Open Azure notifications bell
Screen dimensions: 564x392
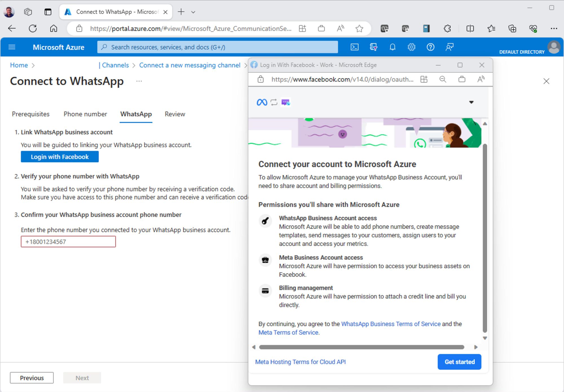[392, 47]
